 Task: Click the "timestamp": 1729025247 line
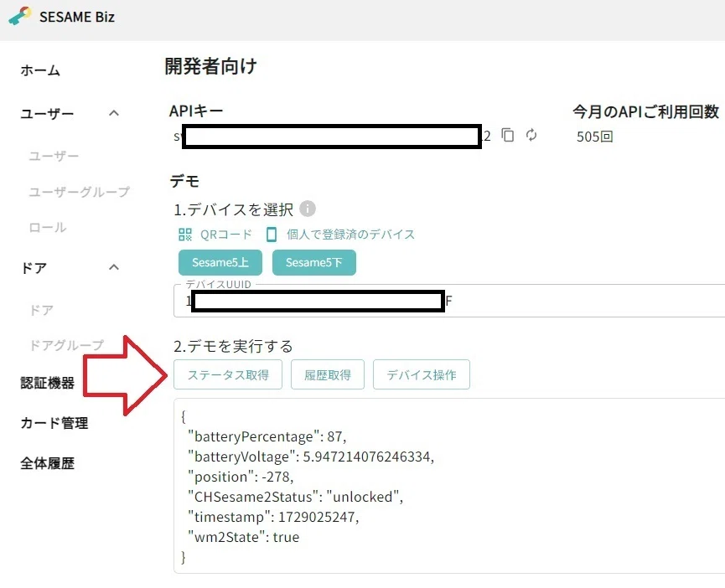pyautogui.click(x=274, y=517)
